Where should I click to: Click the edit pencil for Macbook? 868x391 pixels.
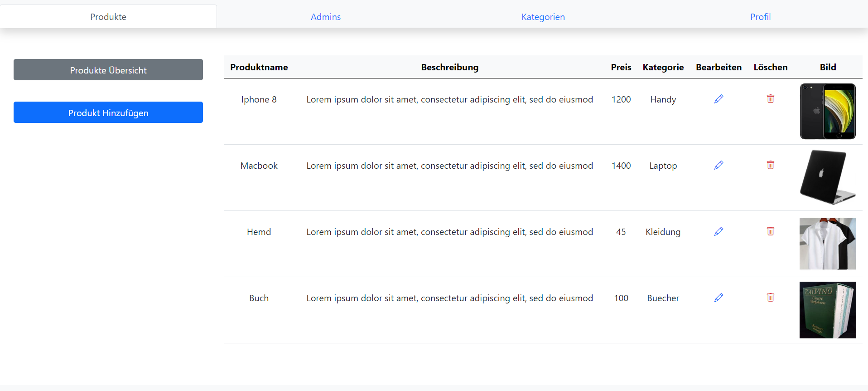[x=719, y=165]
